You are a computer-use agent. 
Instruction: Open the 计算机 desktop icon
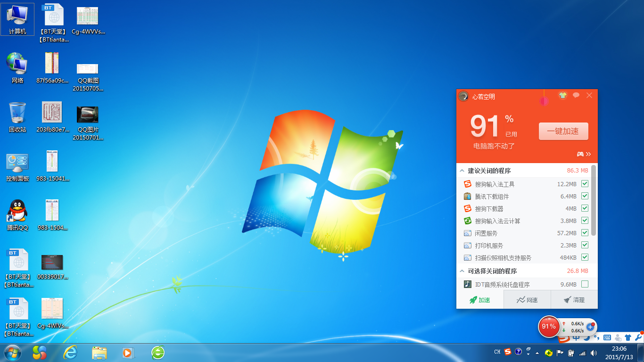[17, 20]
